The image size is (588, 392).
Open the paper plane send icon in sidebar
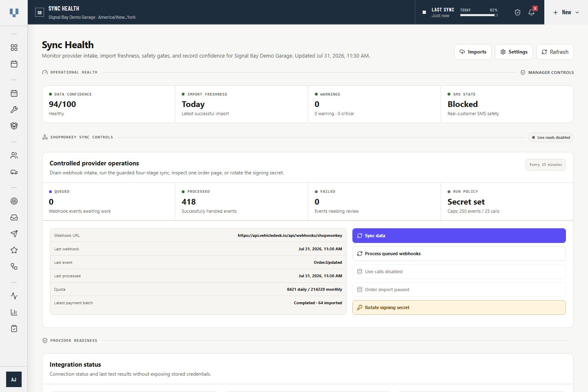[x=14, y=234]
